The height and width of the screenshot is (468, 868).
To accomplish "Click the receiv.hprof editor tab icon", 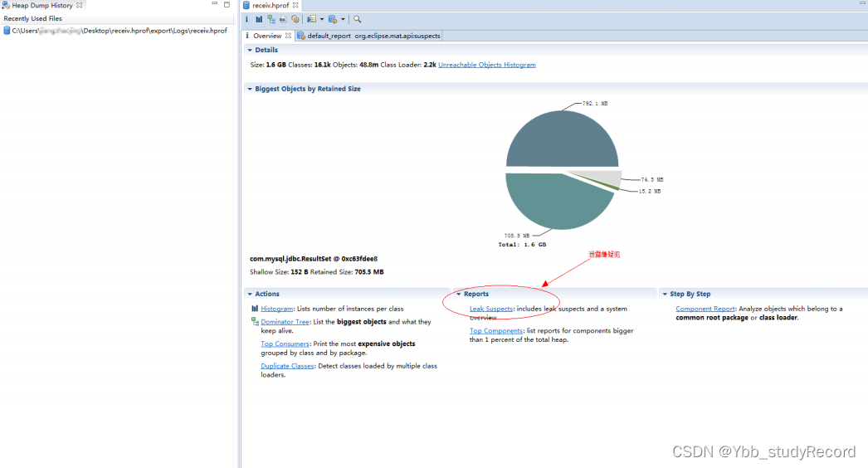I will pyautogui.click(x=246, y=5).
